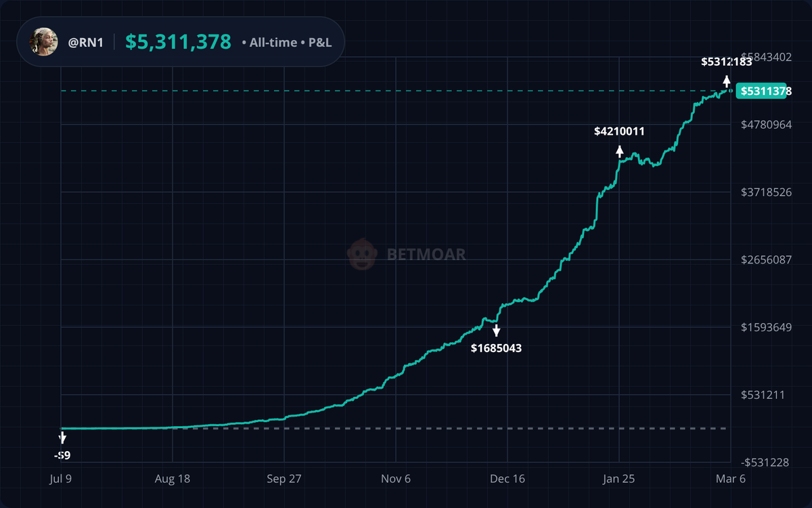The height and width of the screenshot is (508, 812).
Task: Click the $531211 axis label
Action: click(x=764, y=394)
